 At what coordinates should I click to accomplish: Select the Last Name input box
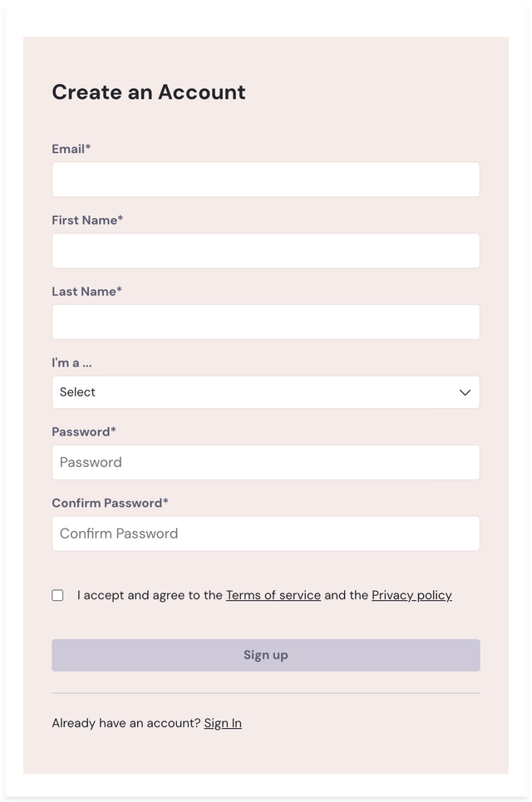266,322
